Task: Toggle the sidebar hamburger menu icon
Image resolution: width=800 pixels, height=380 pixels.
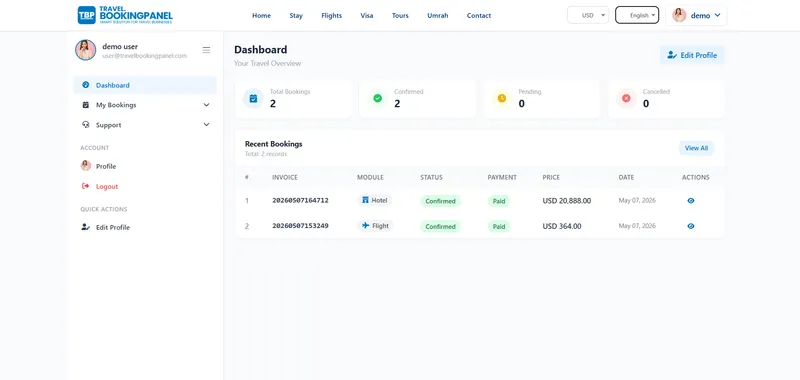Action: point(206,50)
